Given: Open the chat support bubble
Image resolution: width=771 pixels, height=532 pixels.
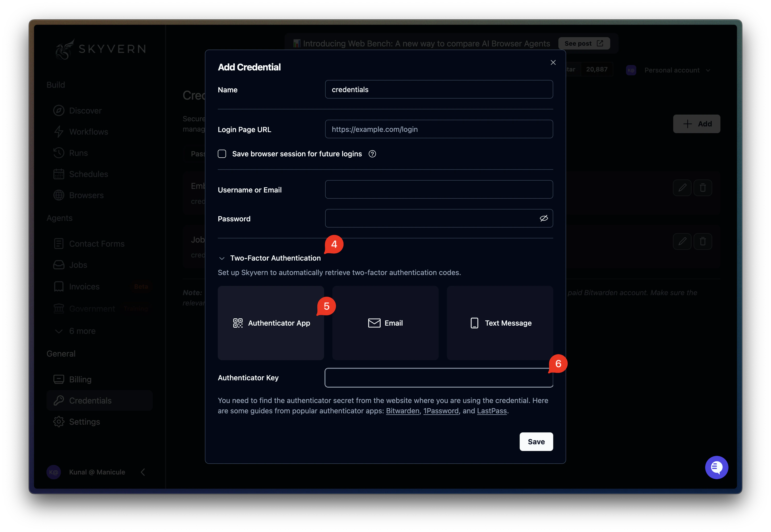Looking at the screenshot, I should point(717,467).
